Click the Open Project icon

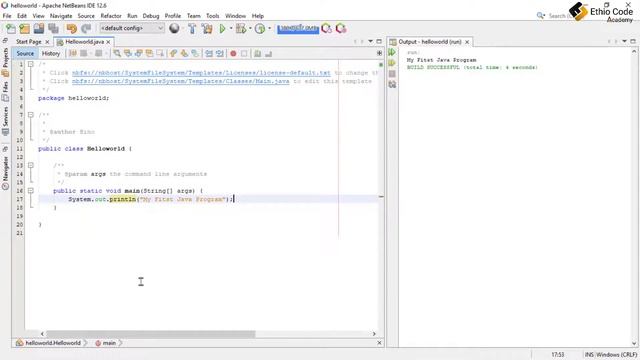tap(39, 29)
